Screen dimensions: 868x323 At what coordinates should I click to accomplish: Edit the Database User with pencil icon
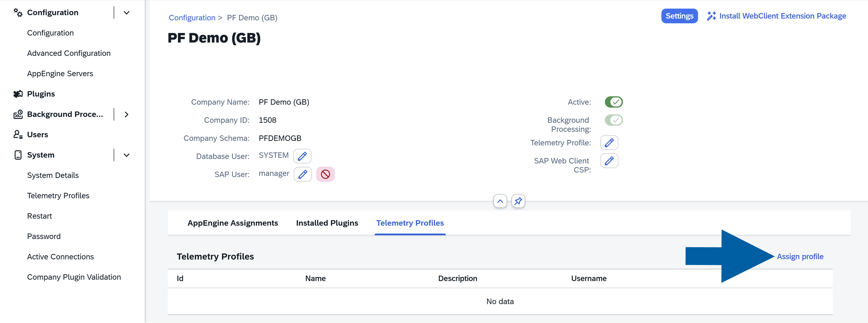click(x=302, y=156)
